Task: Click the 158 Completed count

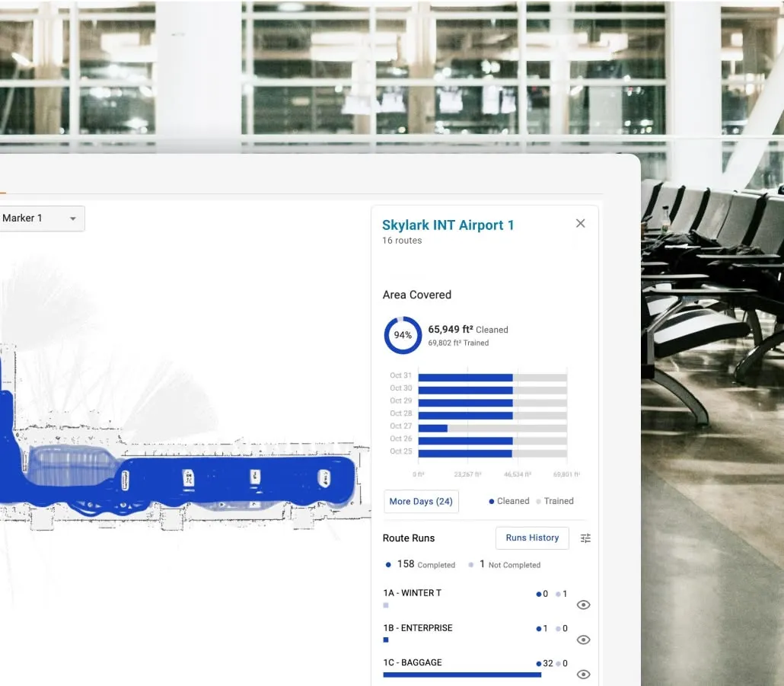Action: (420, 564)
